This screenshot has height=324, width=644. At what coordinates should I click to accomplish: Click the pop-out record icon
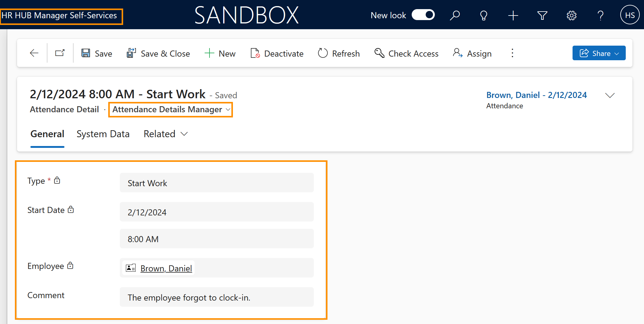(59, 53)
